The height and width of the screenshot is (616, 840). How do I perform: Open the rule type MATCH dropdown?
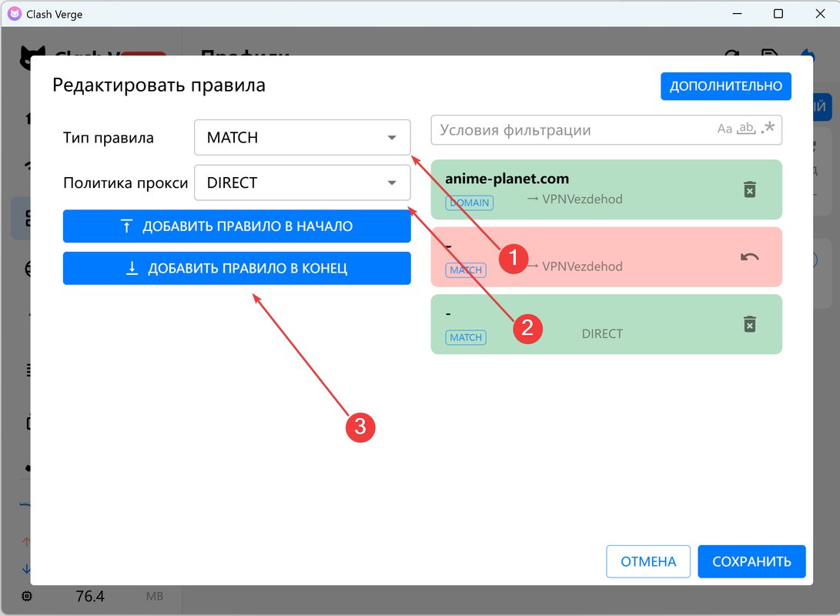[x=302, y=138]
